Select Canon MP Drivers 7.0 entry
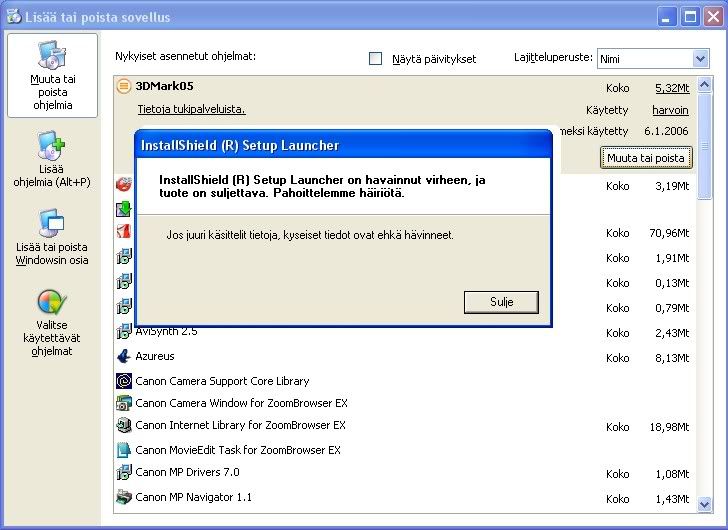This screenshot has height=530, width=728. coord(187,472)
